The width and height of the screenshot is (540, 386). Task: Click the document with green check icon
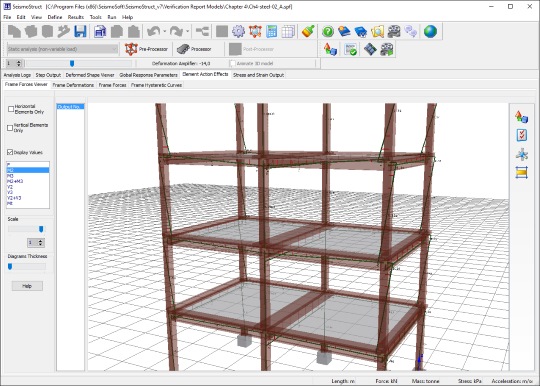pyautogui.click(x=351, y=49)
